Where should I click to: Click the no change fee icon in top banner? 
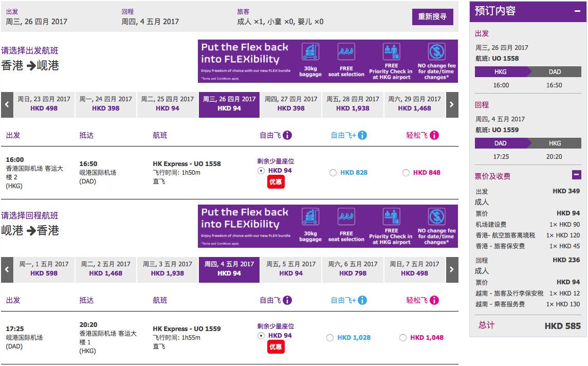tap(436, 52)
